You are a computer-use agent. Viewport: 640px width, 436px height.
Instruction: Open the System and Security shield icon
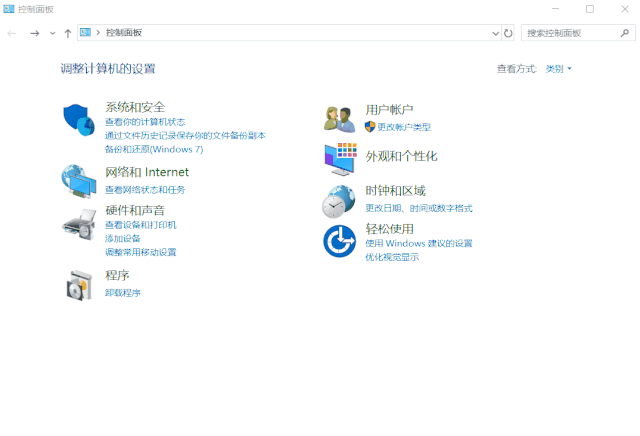click(x=79, y=120)
